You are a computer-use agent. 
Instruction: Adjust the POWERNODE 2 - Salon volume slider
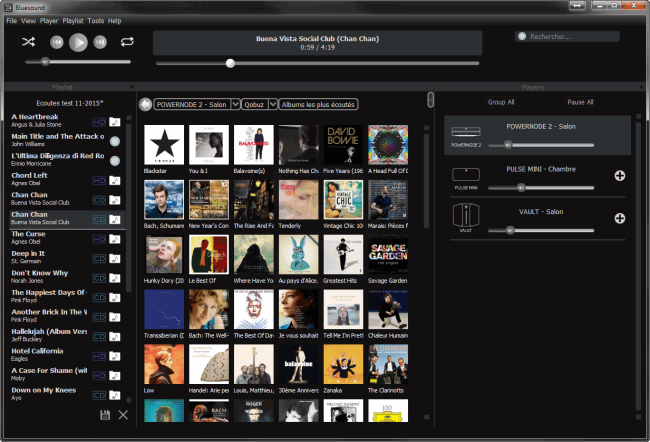pyautogui.click(x=541, y=145)
